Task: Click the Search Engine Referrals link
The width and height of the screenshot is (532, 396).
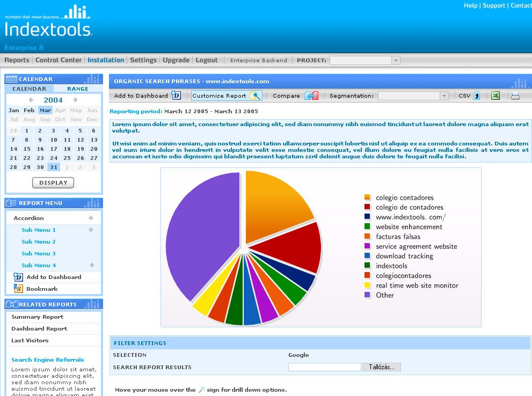Action: click(47, 360)
